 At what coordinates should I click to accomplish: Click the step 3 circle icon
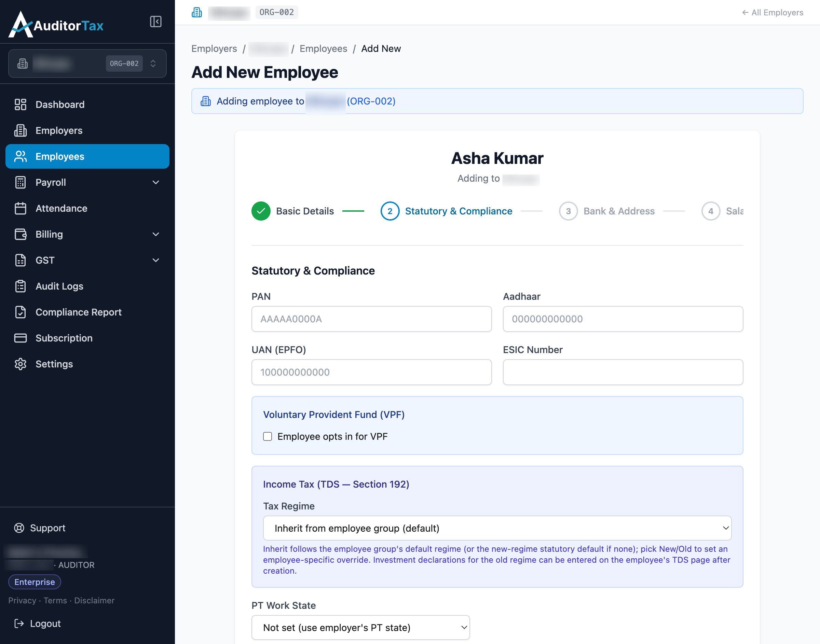pyautogui.click(x=569, y=211)
